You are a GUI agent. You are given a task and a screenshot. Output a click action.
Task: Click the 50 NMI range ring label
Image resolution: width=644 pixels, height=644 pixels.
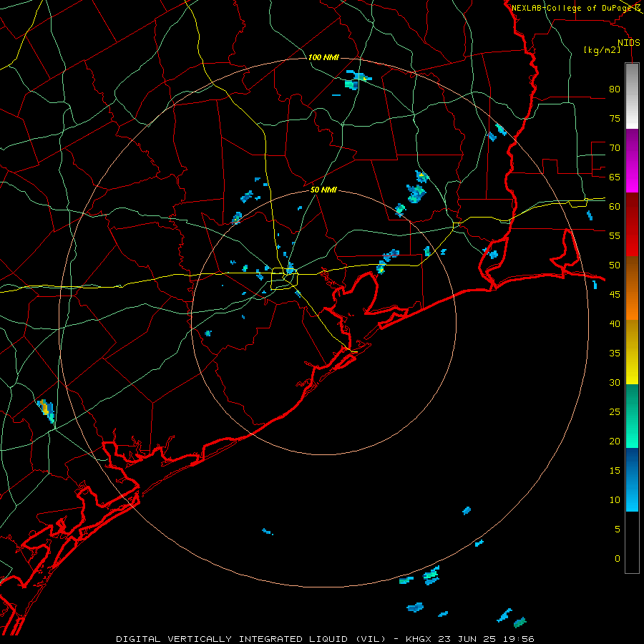click(x=323, y=190)
